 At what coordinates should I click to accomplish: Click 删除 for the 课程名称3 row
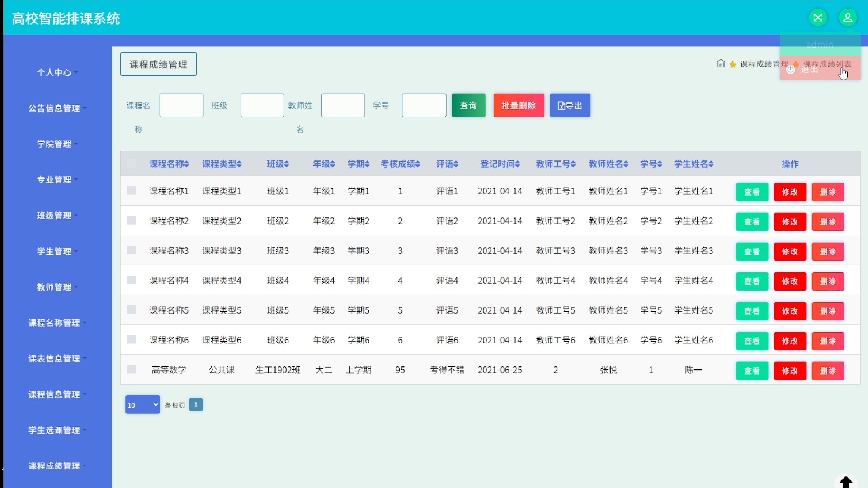click(828, 251)
